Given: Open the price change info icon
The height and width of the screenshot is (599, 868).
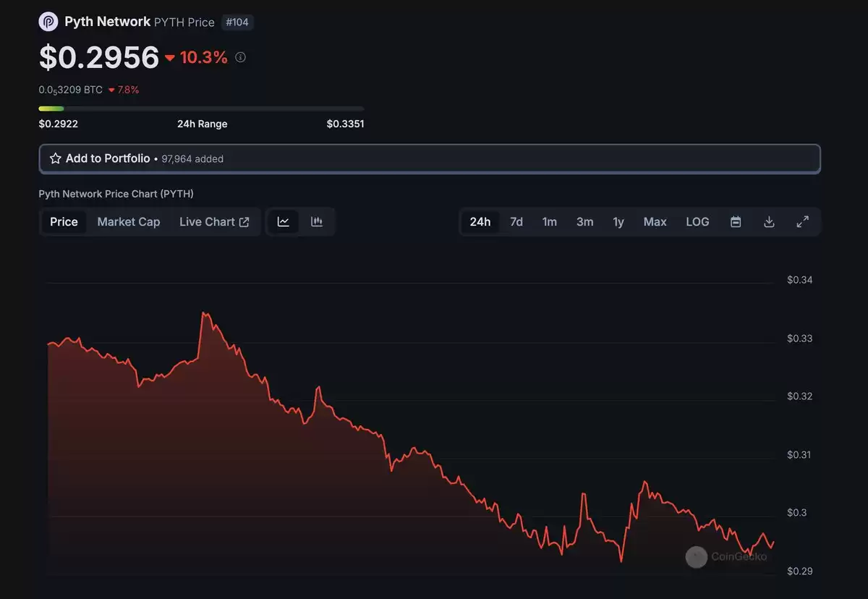Looking at the screenshot, I should pos(241,57).
